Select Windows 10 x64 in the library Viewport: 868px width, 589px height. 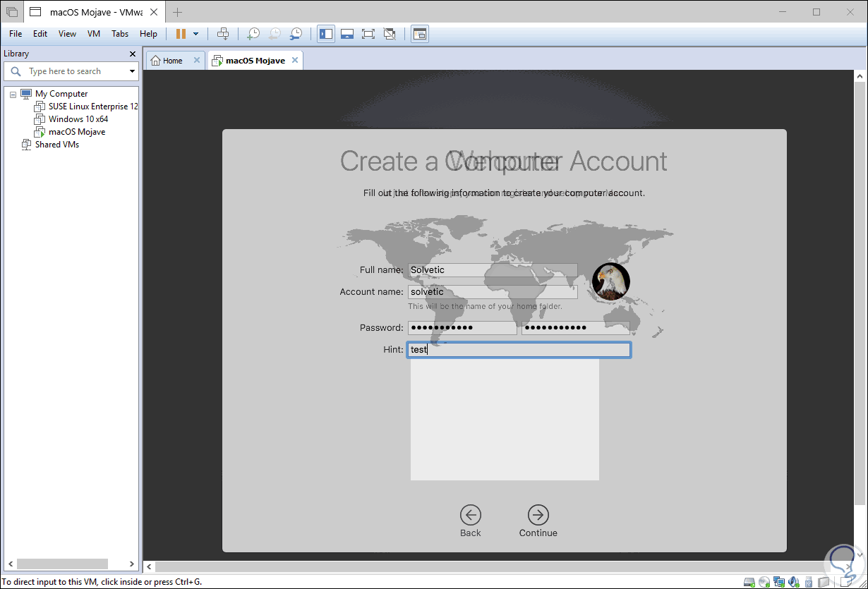[78, 119]
